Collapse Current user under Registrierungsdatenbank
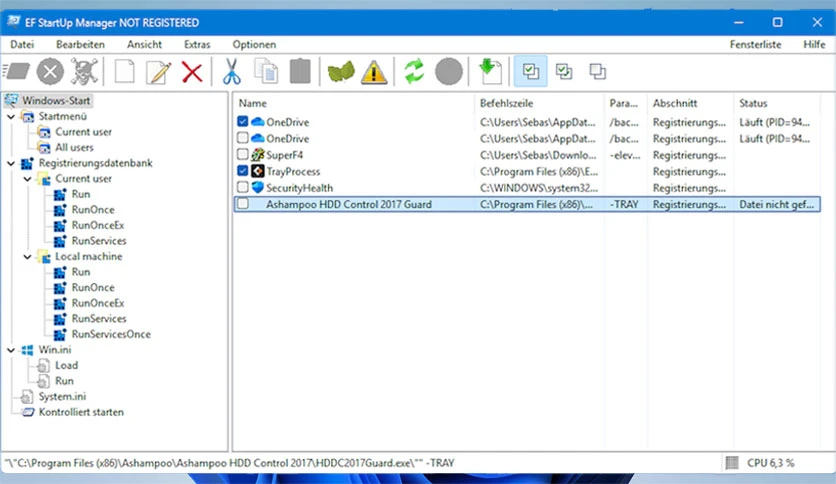The image size is (836, 484). tap(27, 179)
